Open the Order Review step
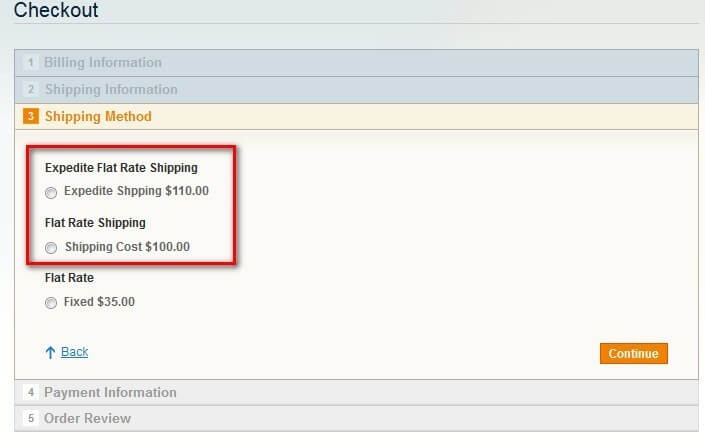The image size is (705, 439). coord(357,419)
